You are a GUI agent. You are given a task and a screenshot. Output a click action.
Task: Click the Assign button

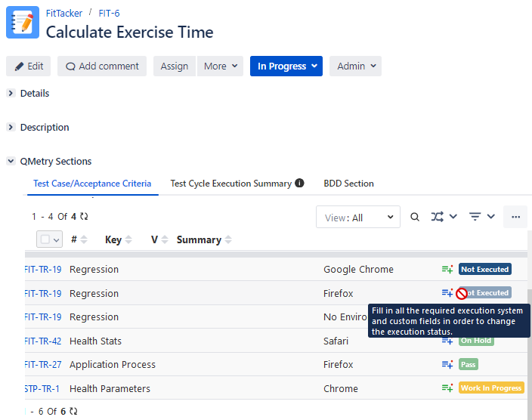pos(174,66)
